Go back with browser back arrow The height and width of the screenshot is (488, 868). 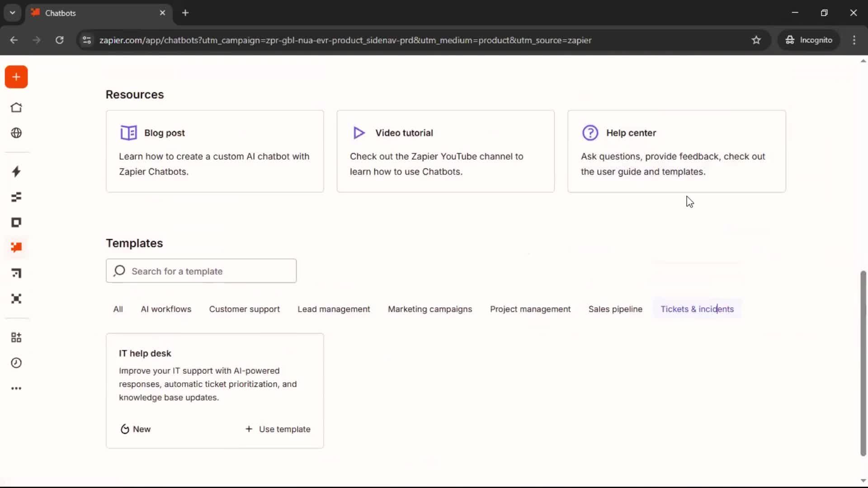(14, 40)
